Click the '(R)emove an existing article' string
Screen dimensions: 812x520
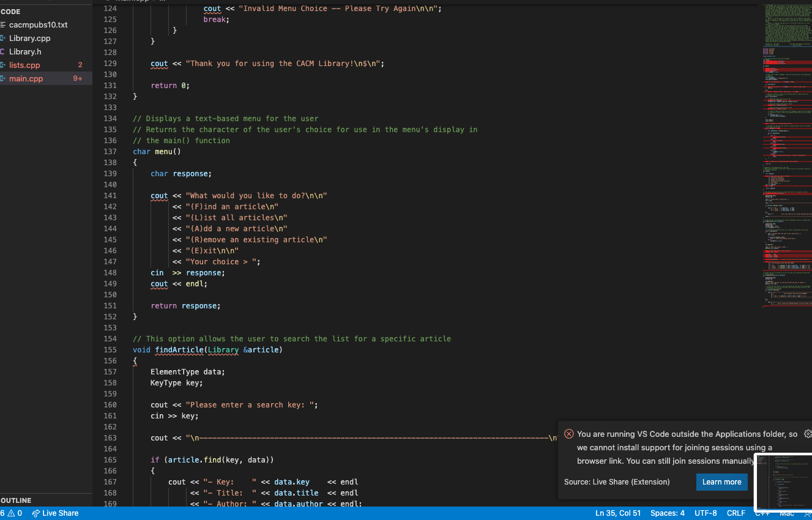[256, 240]
